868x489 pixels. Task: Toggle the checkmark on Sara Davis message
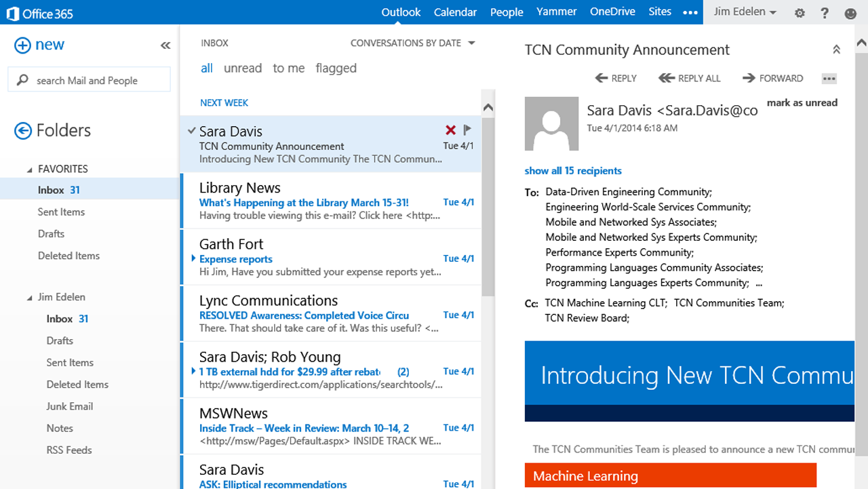tap(191, 131)
